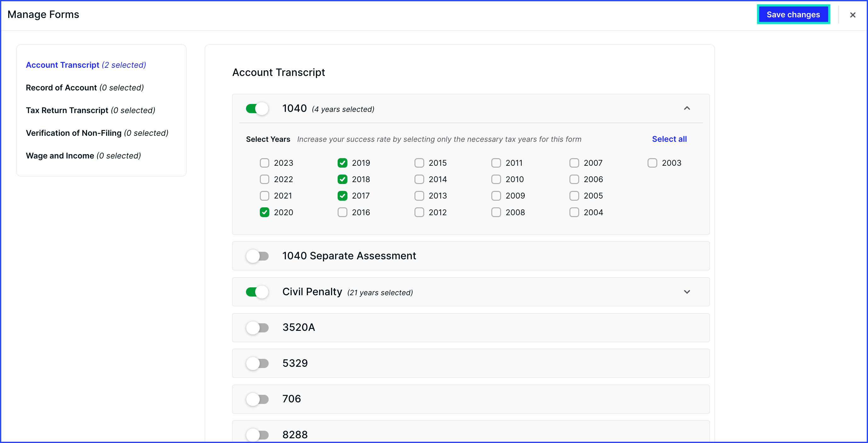Check the 2009 year checkbox

496,196
